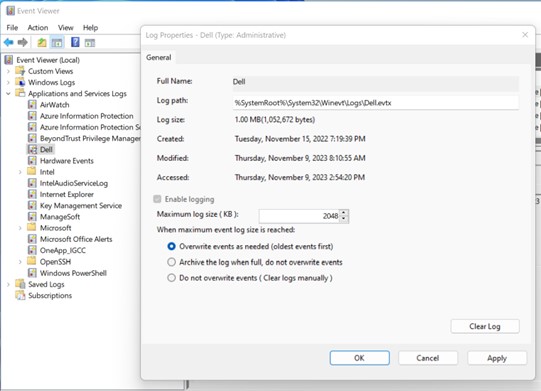Click the Key Management Service log icon
The width and height of the screenshot is (541, 391).
[x=32, y=205]
